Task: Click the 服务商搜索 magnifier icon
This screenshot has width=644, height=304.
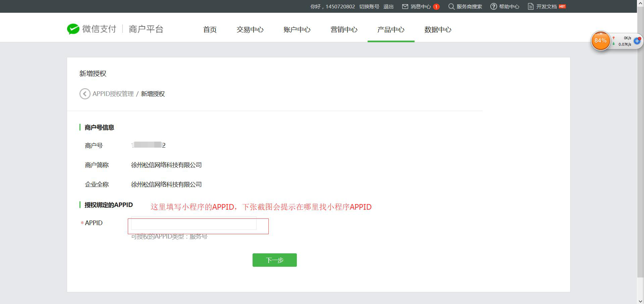Action: 451,6
